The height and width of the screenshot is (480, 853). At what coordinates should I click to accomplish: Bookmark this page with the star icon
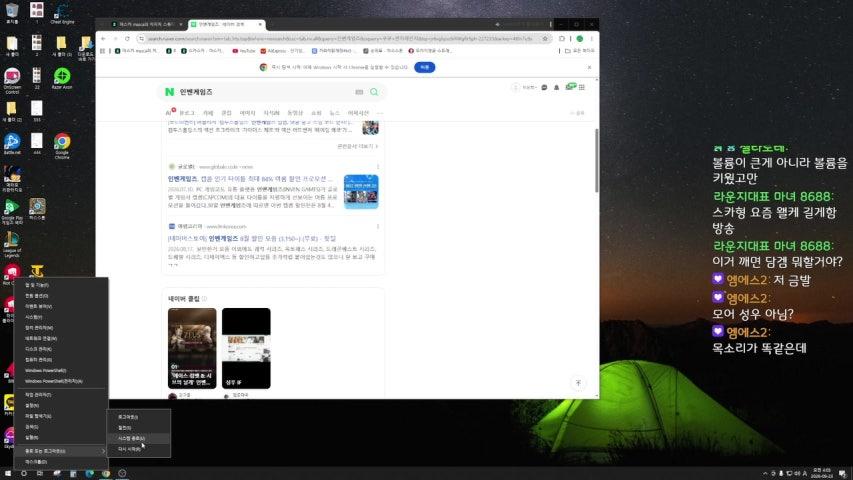point(545,39)
